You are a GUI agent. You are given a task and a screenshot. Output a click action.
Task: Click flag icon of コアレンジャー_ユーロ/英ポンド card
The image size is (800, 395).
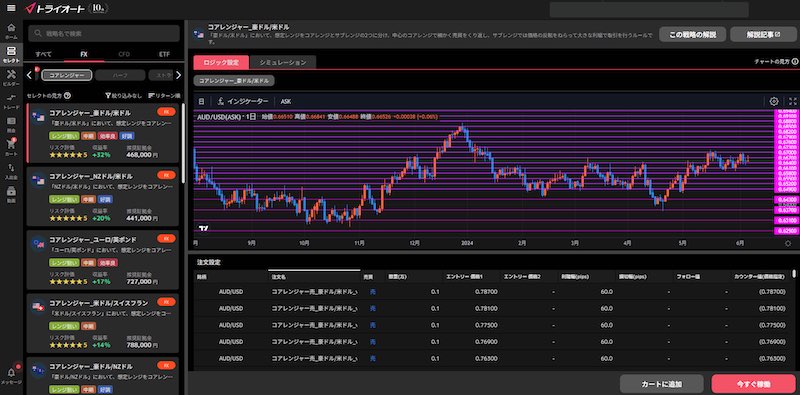[x=38, y=244]
